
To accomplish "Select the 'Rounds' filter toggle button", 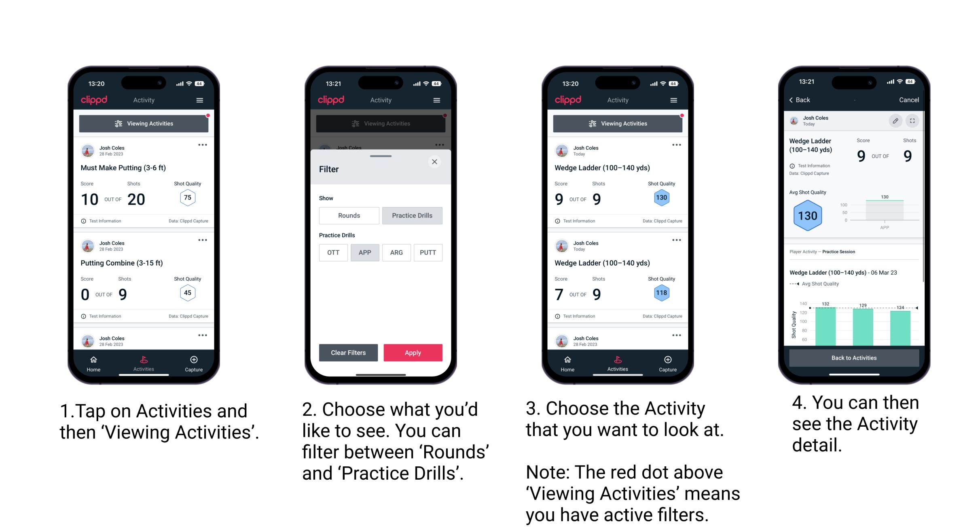I will [349, 216].
